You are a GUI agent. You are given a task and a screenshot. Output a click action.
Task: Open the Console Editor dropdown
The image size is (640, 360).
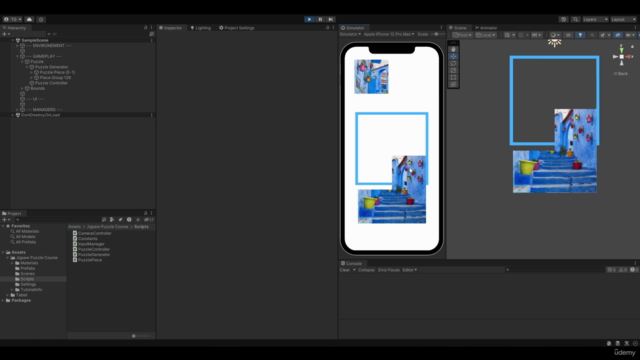409,270
